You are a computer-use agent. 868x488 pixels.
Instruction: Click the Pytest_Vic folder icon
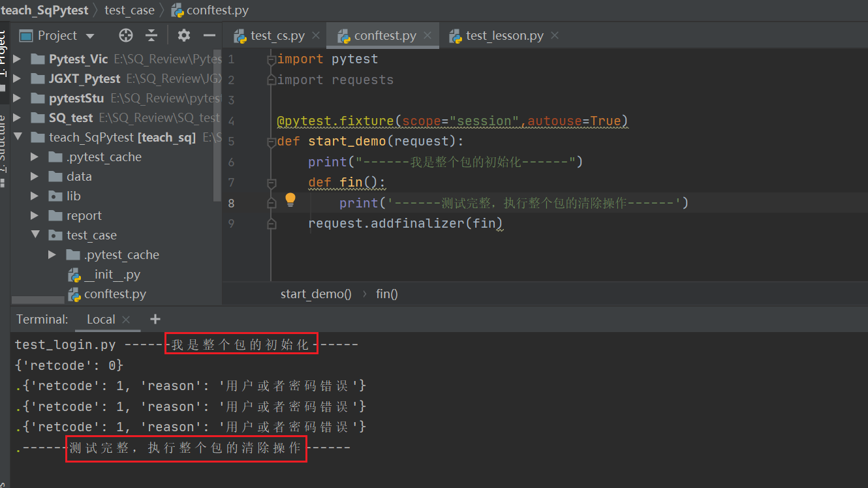click(x=38, y=59)
